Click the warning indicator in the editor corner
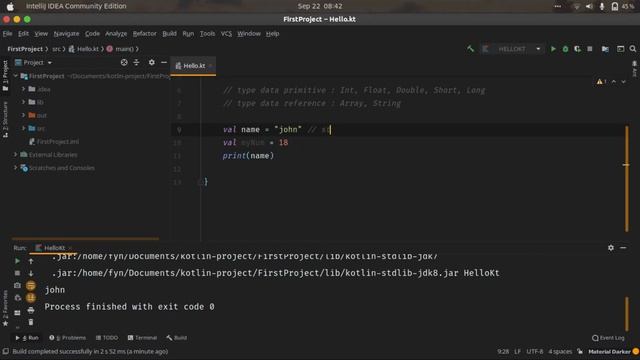Viewport: 640px width, 360px height. coord(601,82)
